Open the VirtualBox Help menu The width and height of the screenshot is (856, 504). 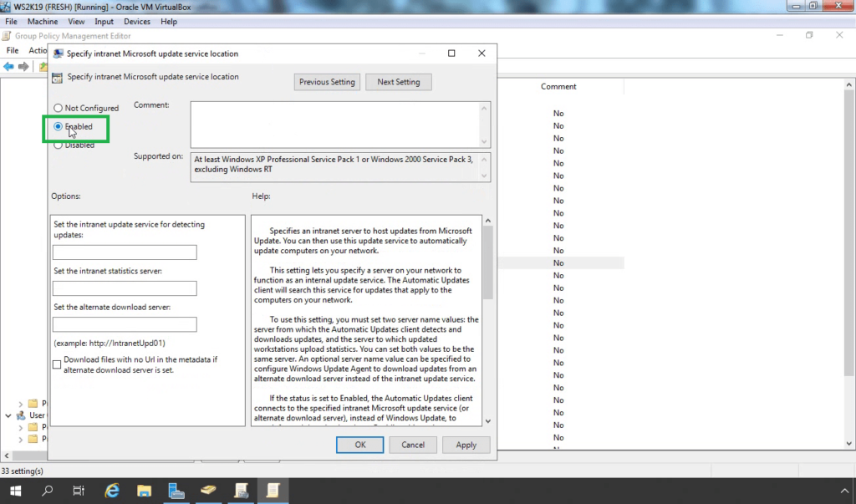click(169, 21)
